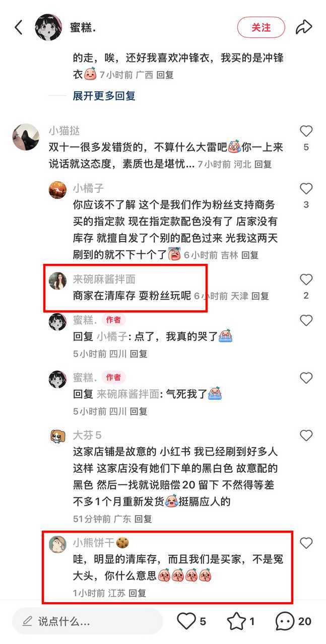The image size is (326, 644).
Task: Like 来碗麻酱拌面's comment heart
Action: [x=306, y=279]
